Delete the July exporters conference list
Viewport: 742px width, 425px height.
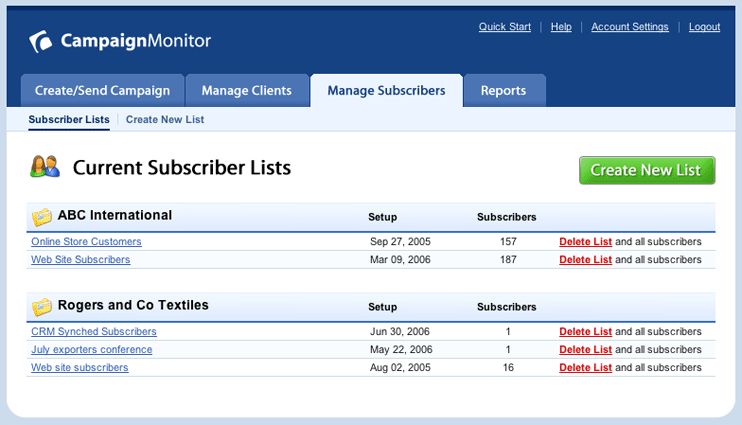click(585, 349)
